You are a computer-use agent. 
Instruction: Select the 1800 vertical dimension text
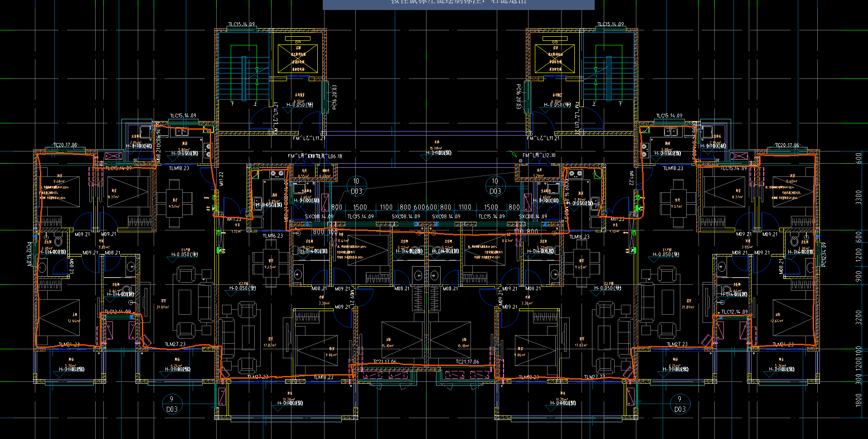point(858,400)
